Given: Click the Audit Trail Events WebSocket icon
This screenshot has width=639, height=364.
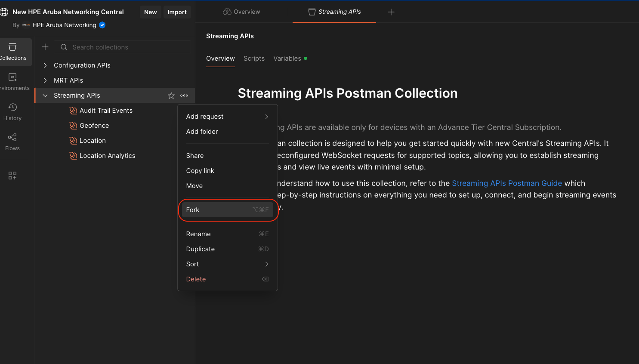Looking at the screenshot, I should point(73,111).
